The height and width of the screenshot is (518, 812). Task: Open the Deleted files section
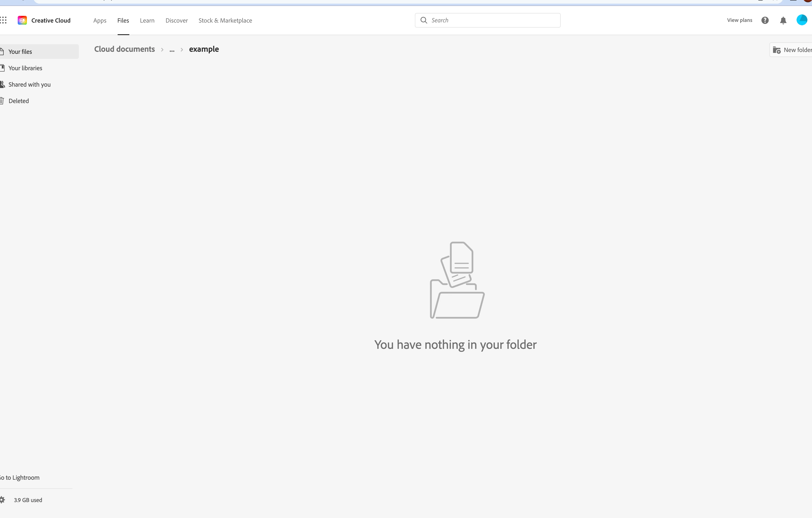18,101
